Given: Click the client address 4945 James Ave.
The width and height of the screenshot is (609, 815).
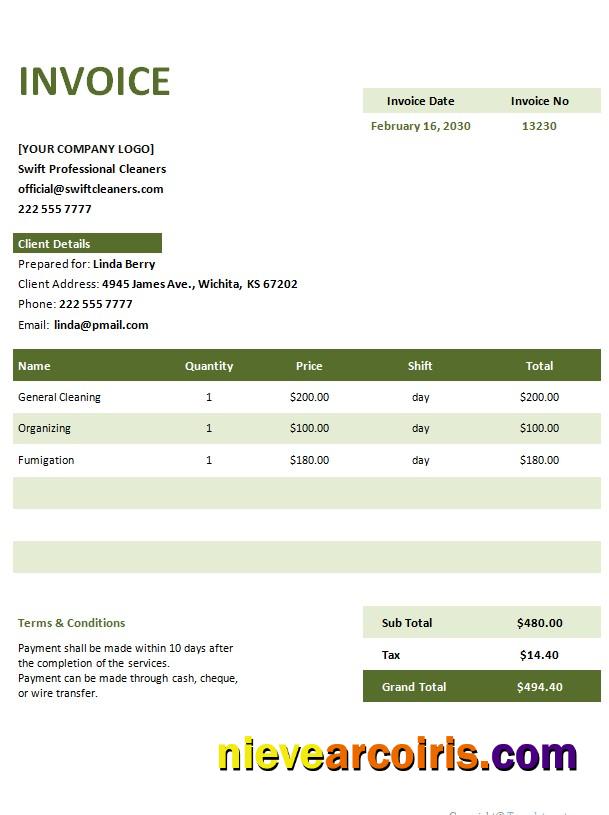Looking at the screenshot, I should [x=199, y=284].
